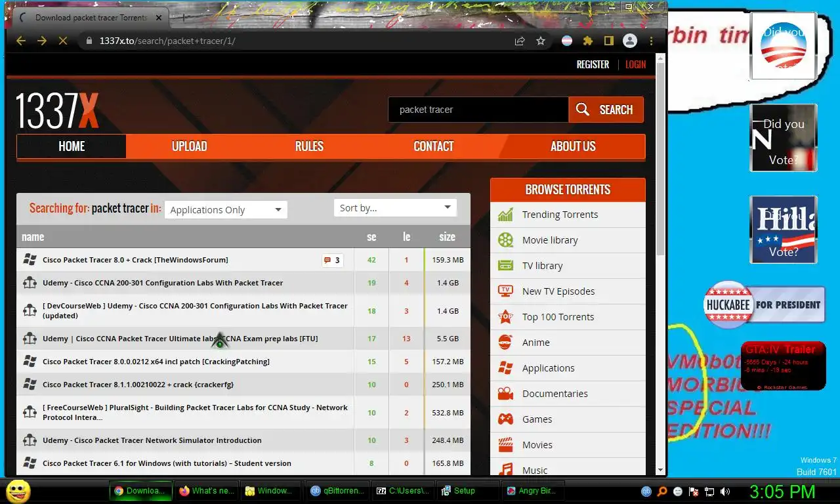Click the 3:05 PM taskbar clock
The image size is (840, 504).
(782, 491)
